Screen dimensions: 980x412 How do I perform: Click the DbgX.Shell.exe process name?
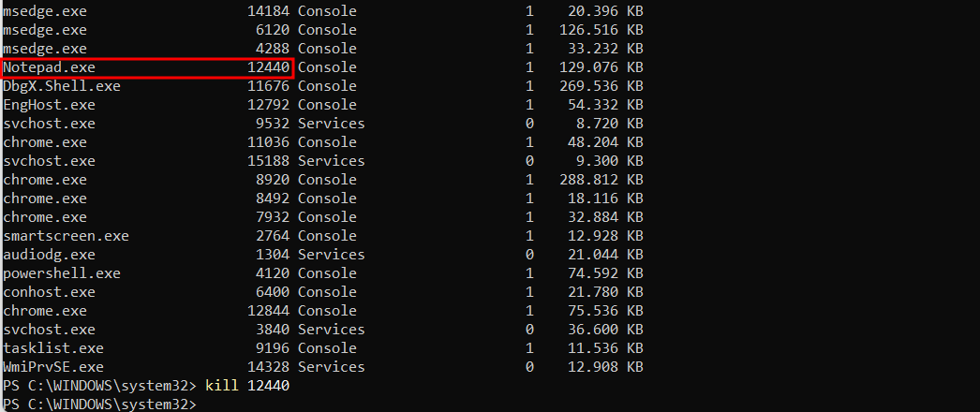click(61, 86)
